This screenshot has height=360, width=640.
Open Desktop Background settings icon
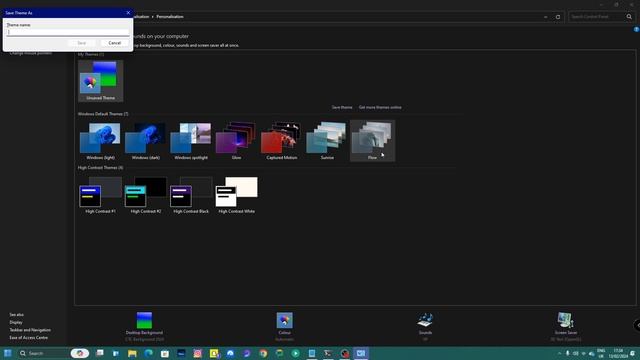click(x=144, y=320)
